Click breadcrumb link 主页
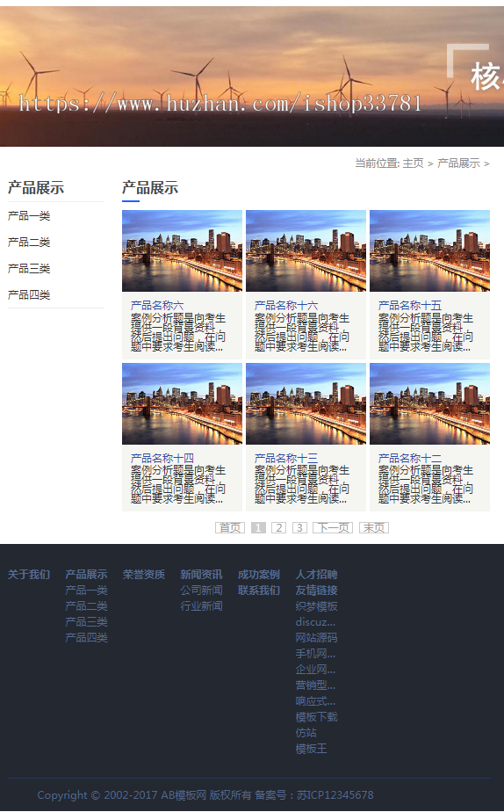Screen dimensions: 504x812 tap(413, 163)
